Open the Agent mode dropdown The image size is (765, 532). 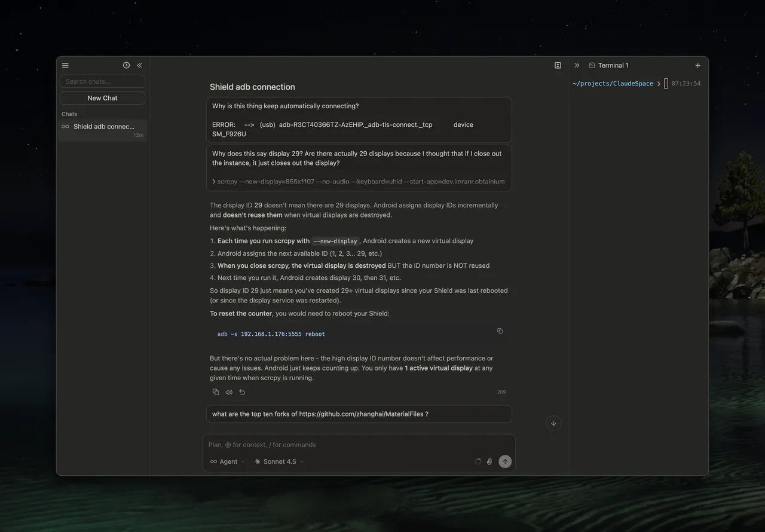click(x=228, y=461)
